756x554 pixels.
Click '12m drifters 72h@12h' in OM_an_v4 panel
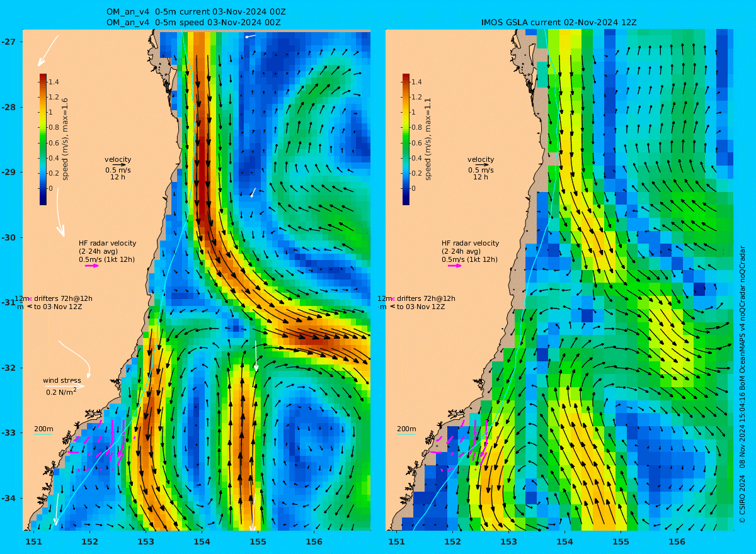click(x=54, y=298)
